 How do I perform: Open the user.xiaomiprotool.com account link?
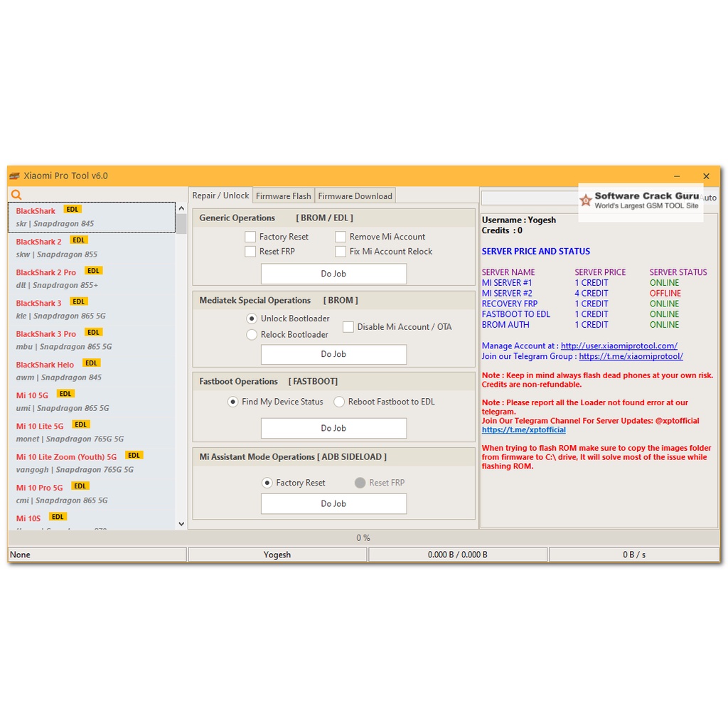tap(619, 346)
